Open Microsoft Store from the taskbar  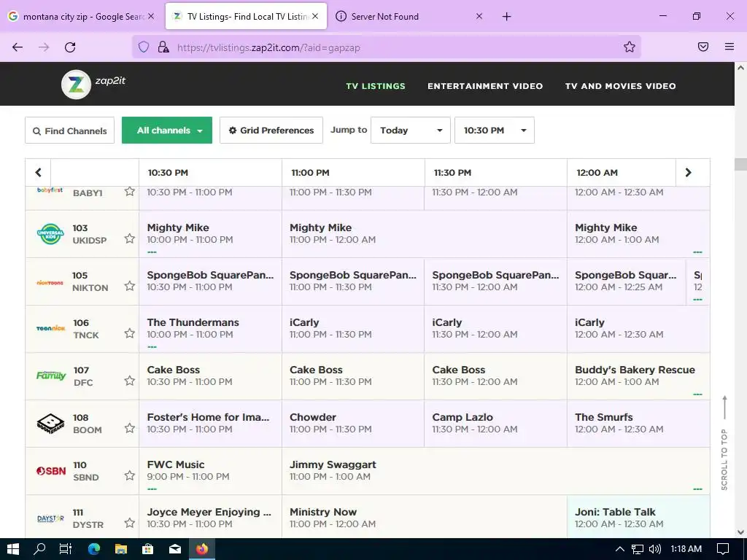(147, 549)
